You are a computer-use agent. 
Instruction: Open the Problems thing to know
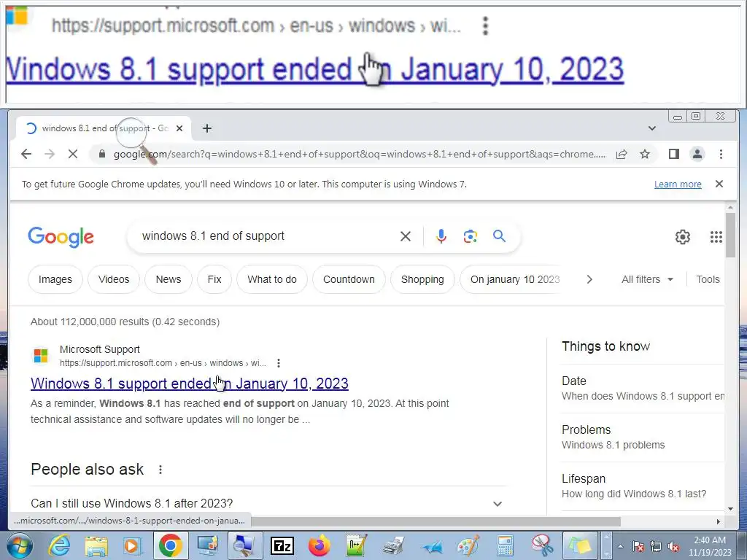tap(643, 437)
